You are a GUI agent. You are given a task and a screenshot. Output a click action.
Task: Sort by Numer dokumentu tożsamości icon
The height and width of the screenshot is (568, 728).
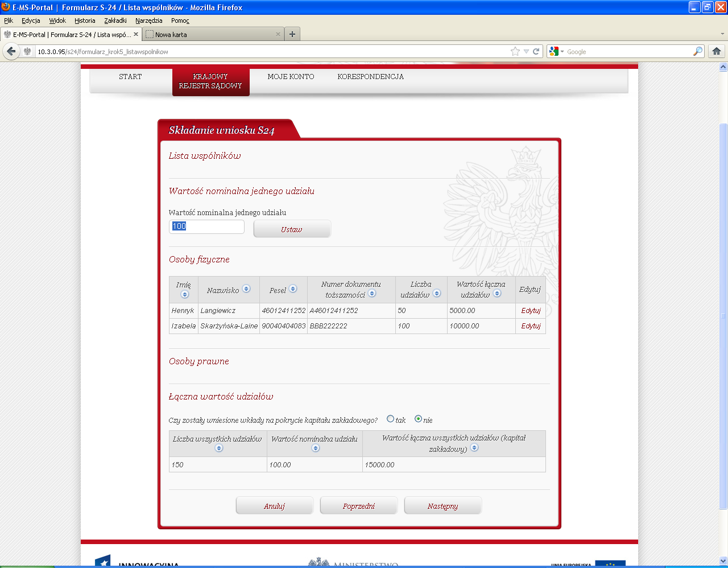[x=372, y=293]
